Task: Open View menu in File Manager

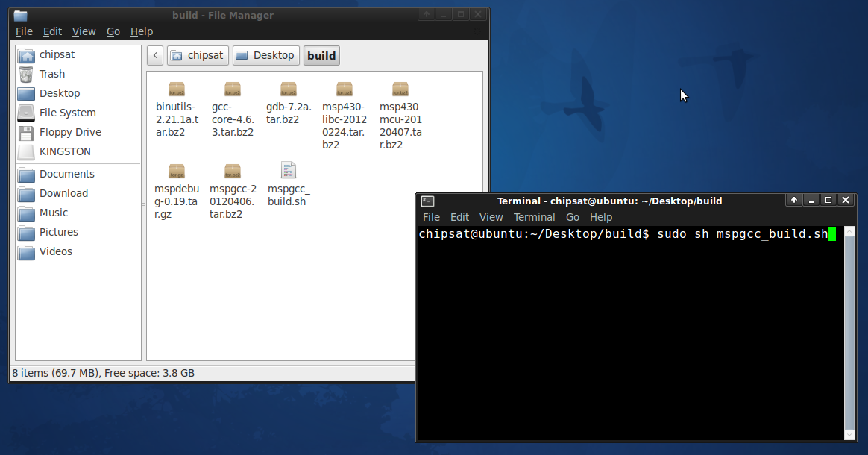Action: click(84, 31)
